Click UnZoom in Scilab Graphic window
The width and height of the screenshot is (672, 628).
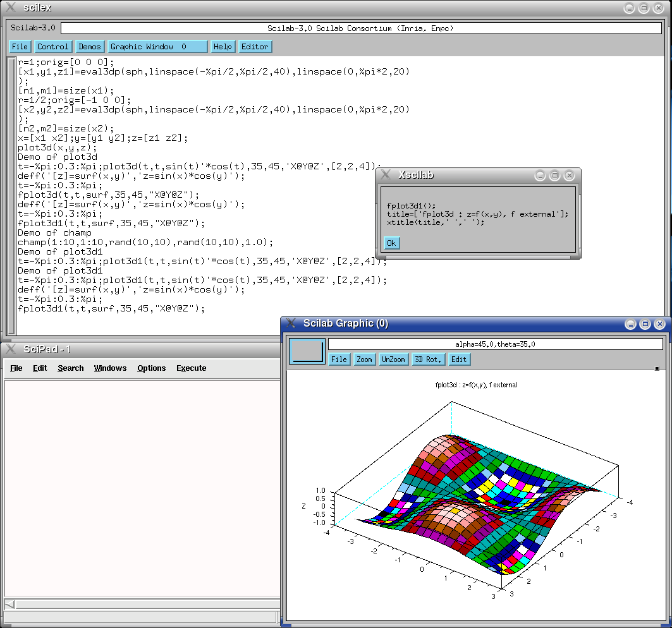(x=393, y=359)
